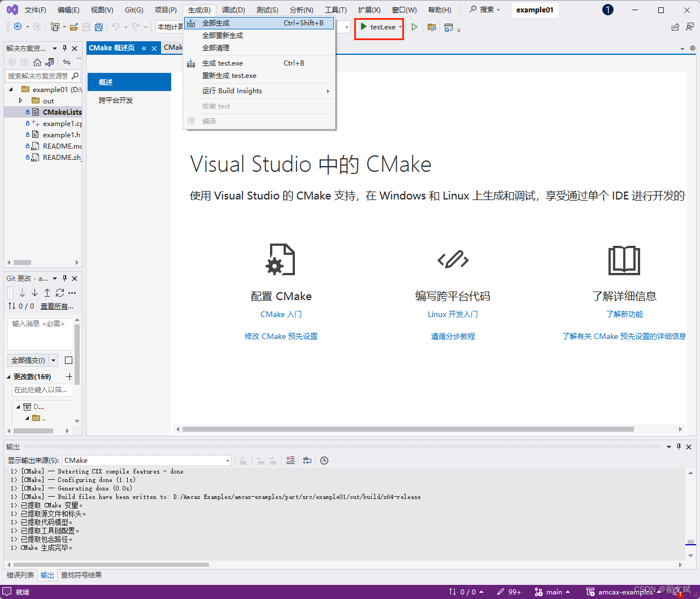Screen dimensions: 700x599
Task: Expand the out folder in Solution Explorer
Action: pyautogui.click(x=21, y=101)
